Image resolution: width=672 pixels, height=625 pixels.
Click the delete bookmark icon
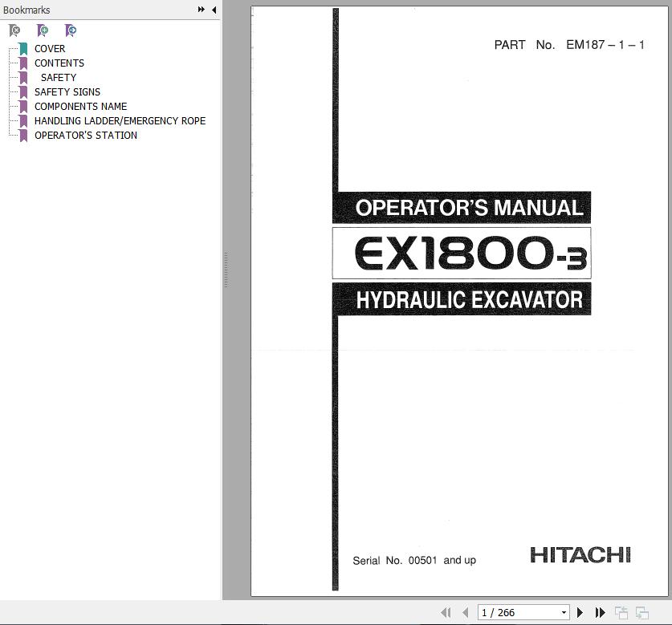(x=14, y=30)
